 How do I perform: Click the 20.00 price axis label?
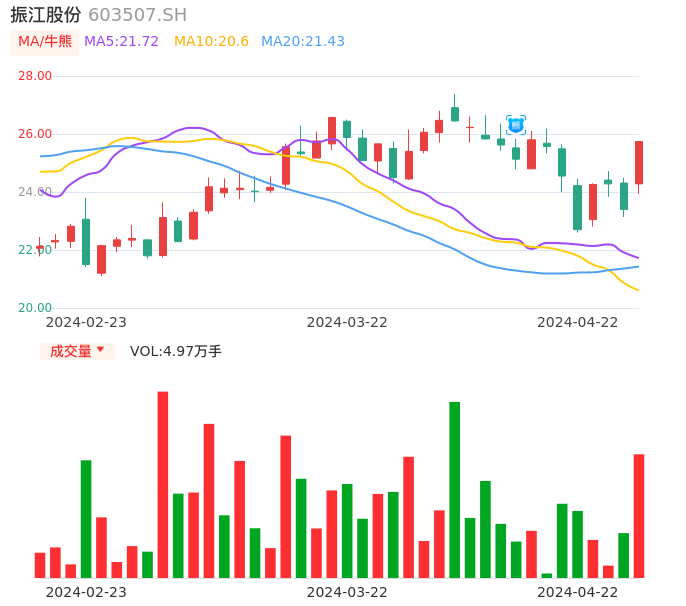(x=35, y=308)
